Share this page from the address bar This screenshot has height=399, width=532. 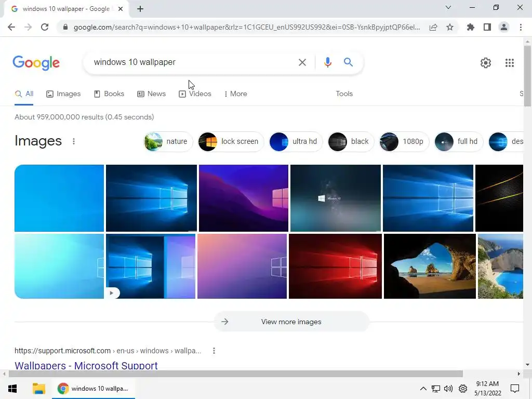coord(433,27)
